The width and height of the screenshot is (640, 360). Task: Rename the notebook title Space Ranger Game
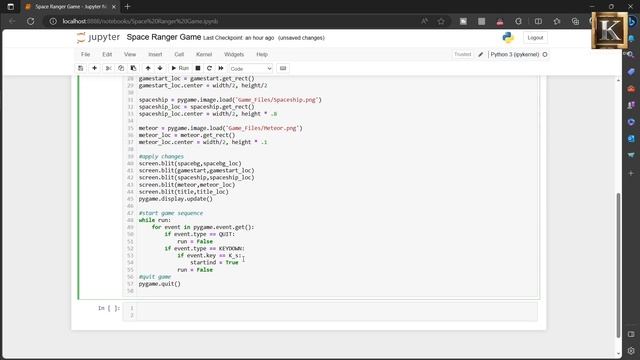(x=164, y=37)
